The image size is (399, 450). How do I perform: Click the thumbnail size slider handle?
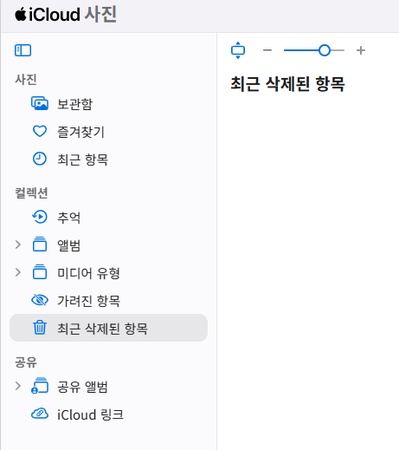pyautogui.click(x=324, y=50)
